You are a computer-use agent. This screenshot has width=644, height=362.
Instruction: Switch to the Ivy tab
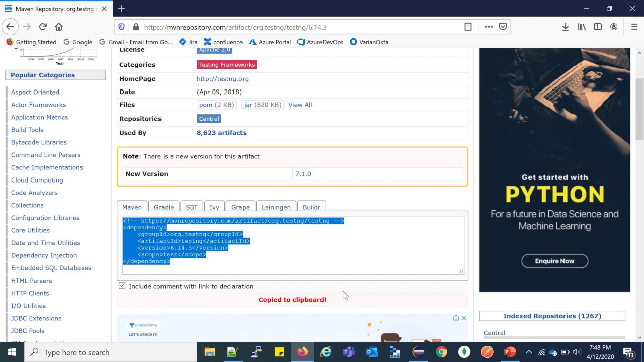point(214,207)
